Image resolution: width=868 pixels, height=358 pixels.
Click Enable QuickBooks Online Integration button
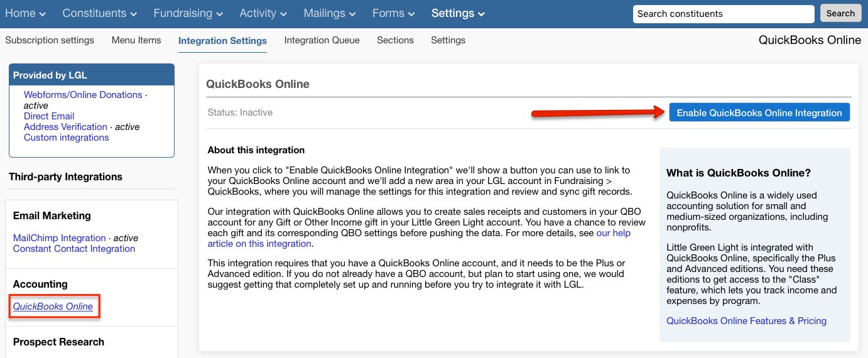point(759,112)
